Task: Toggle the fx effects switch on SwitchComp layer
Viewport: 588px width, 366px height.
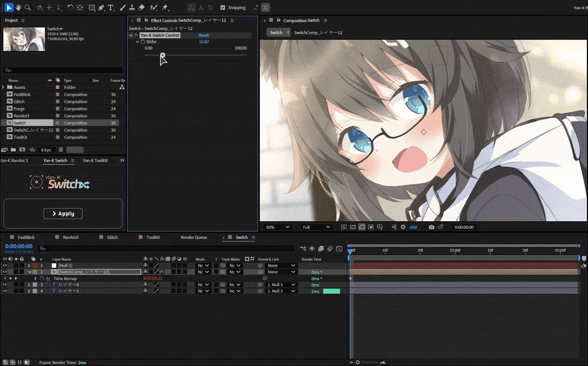Action: (162, 272)
